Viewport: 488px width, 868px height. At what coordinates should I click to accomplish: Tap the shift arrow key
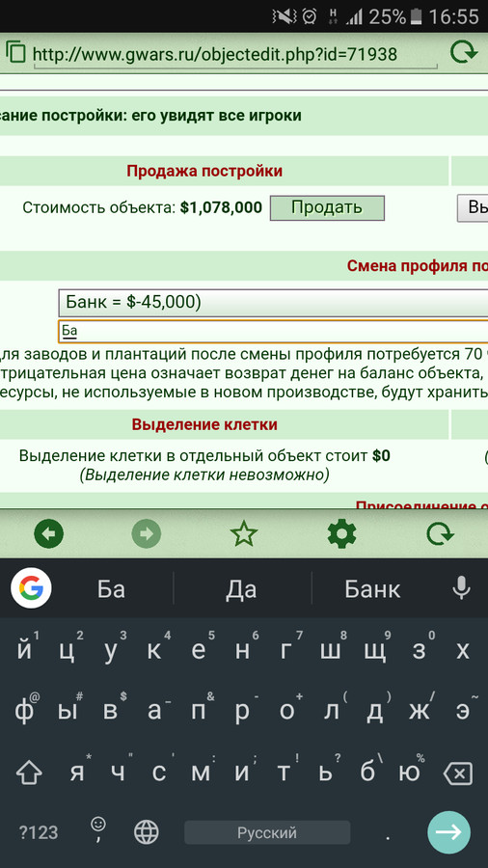[x=29, y=773]
